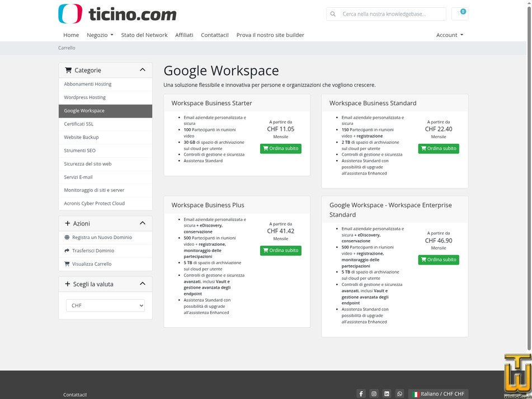Image resolution: width=532 pixels, height=399 pixels.
Task: Click the plus icon beside Azioni
Action: [x=67, y=224]
